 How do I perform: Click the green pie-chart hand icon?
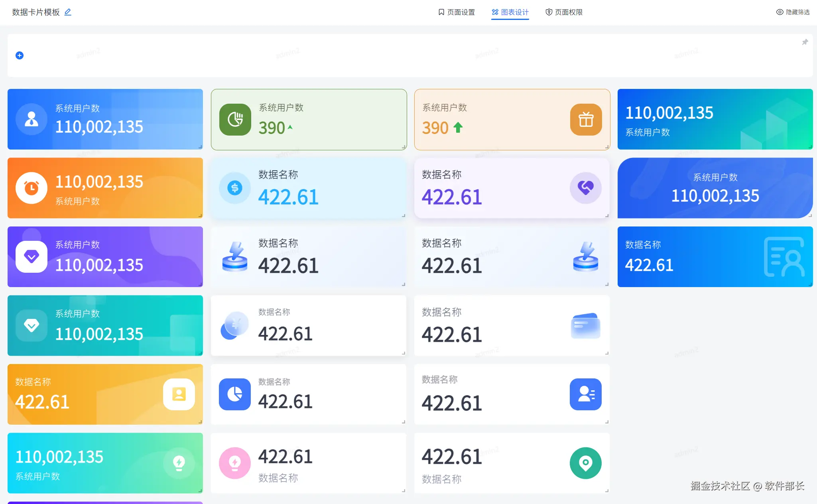[x=235, y=120]
